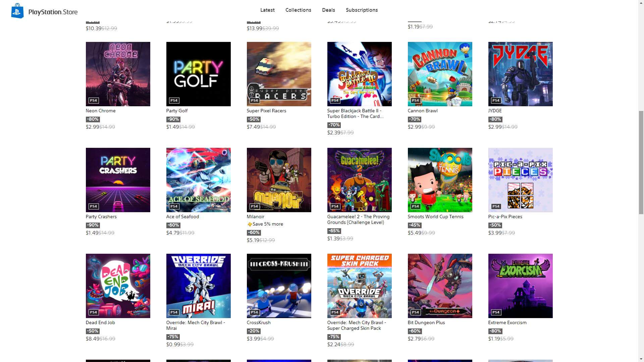
Task: Click the PlayStation Store shopping bag logo
Action: [17, 11]
